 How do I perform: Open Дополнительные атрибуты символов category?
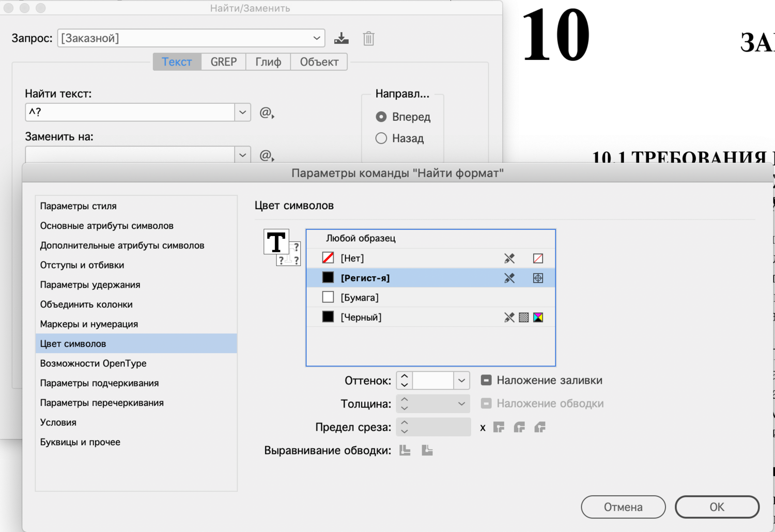[x=136, y=245]
